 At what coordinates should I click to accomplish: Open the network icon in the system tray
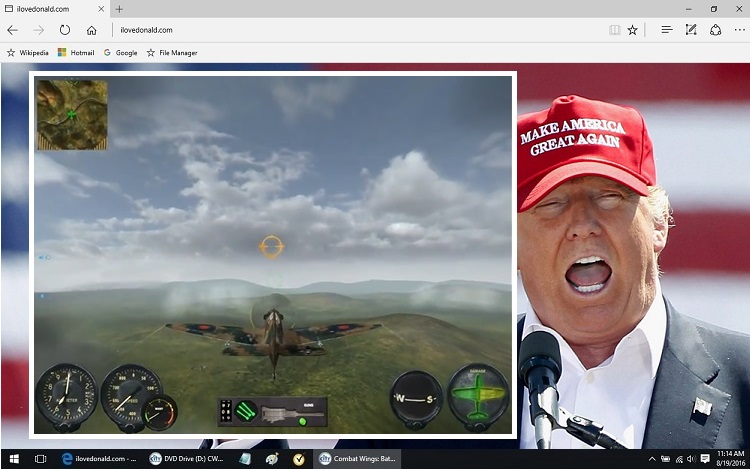coord(679,459)
